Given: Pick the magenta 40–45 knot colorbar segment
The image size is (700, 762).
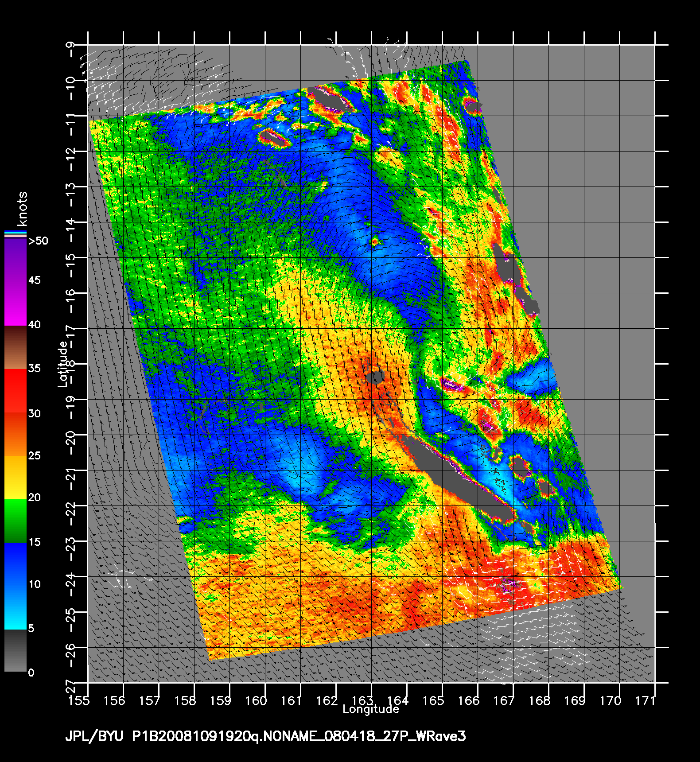Looking at the screenshot, I should (16, 304).
